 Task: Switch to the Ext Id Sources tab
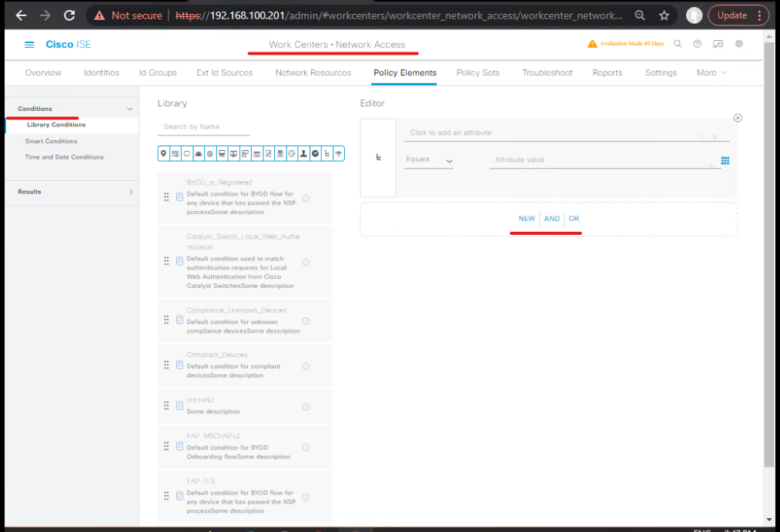coord(224,72)
